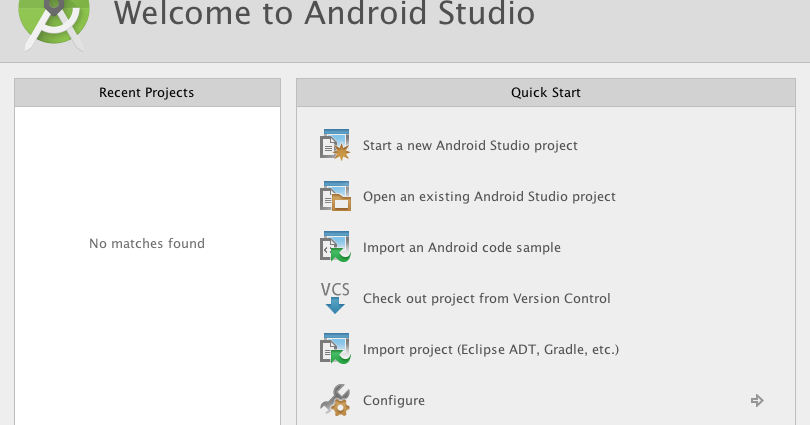
Task: Click empty area in Recent Projects list
Action: (147, 340)
